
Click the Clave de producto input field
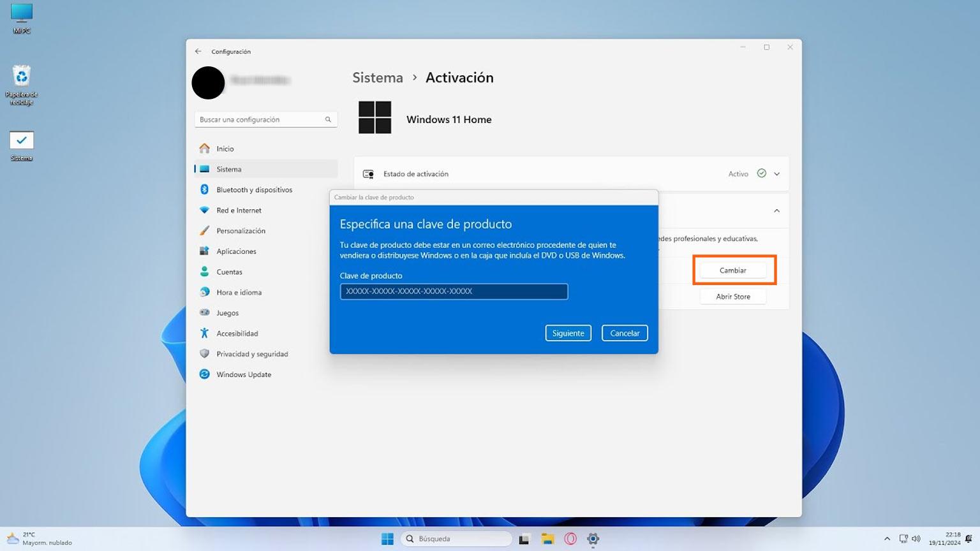click(454, 291)
